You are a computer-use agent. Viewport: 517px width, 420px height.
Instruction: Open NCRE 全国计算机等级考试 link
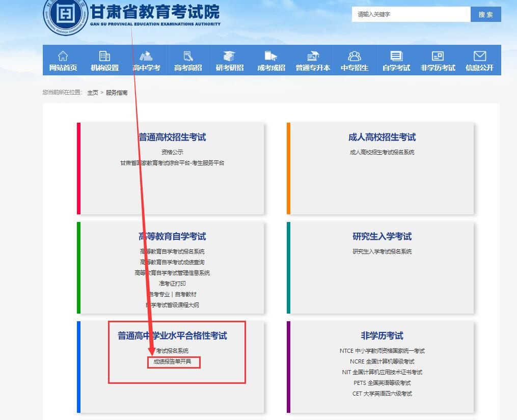(382, 361)
